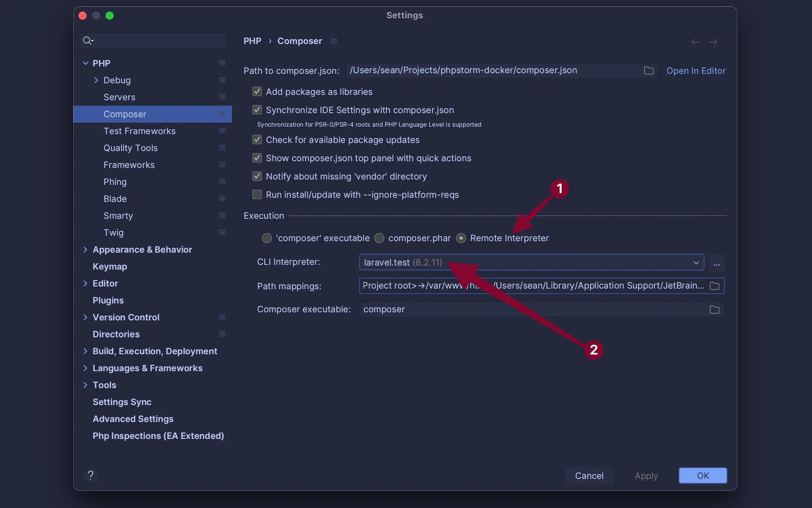
Task: Open Plugins settings page
Action: (153, 300)
